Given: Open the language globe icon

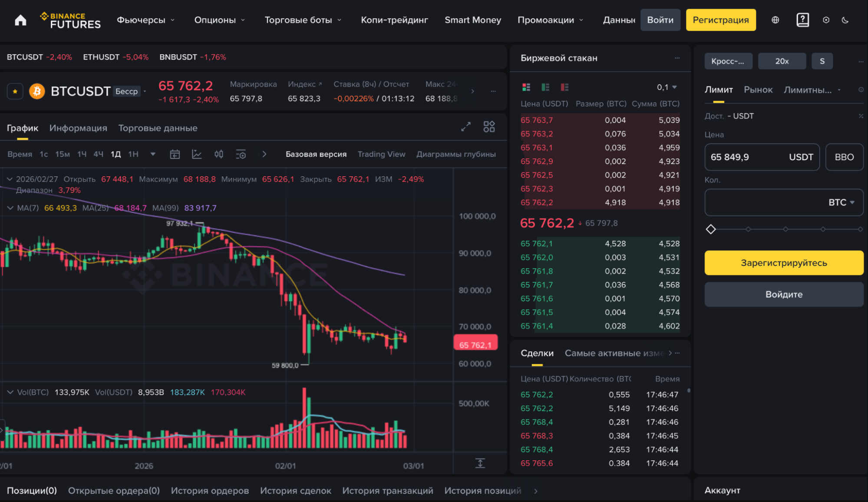Looking at the screenshot, I should tap(775, 20).
